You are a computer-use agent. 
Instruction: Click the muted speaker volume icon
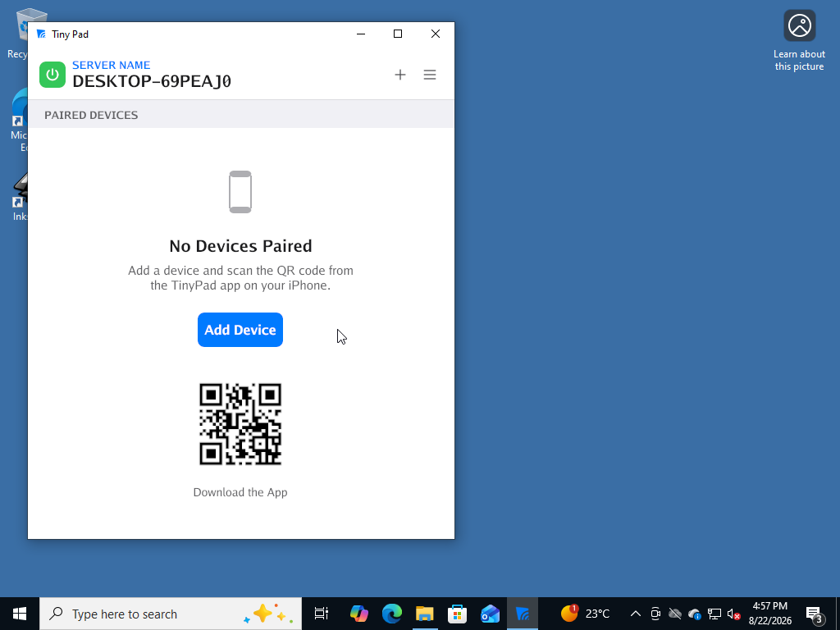734,614
